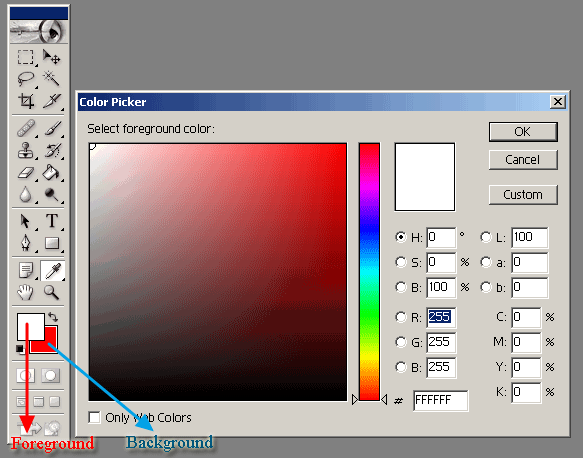Image resolution: width=583 pixels, height=458 pixels.
Task: Select the B brightness radio button
Action: click(401, 287)
